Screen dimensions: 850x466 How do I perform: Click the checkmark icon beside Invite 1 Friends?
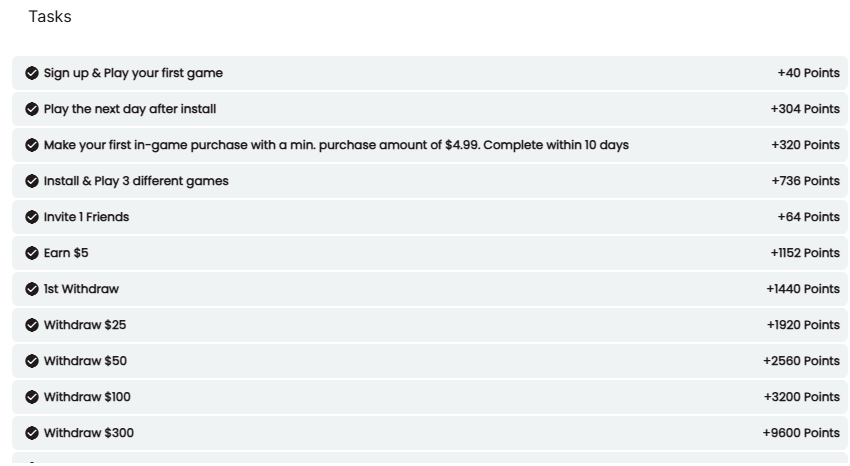point(32,217)
